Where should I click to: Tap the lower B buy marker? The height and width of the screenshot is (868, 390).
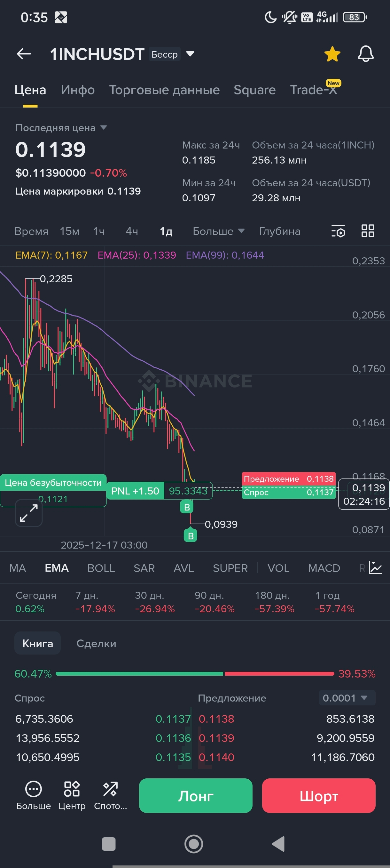[x=191, y=536]
